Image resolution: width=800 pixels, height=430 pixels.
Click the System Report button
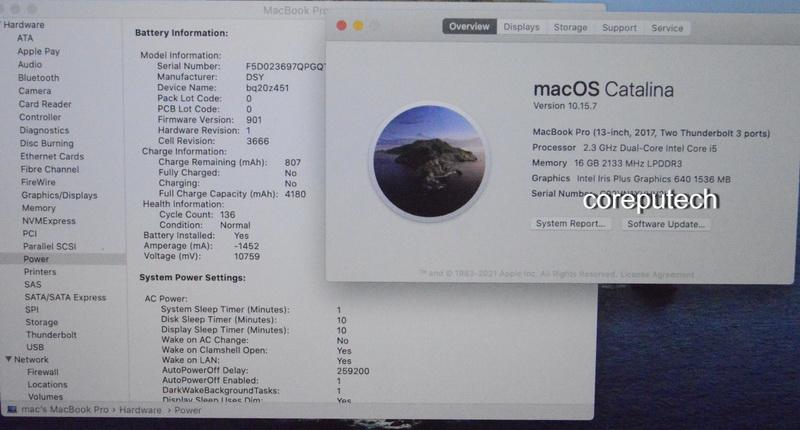click(570, 223)
